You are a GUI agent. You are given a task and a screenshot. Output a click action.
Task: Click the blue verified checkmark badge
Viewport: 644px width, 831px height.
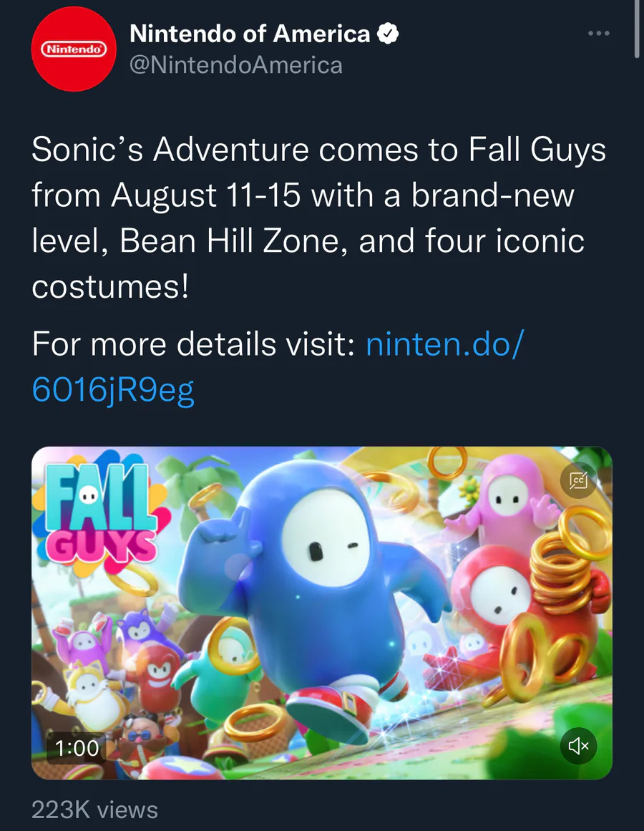tap(388, 34)
